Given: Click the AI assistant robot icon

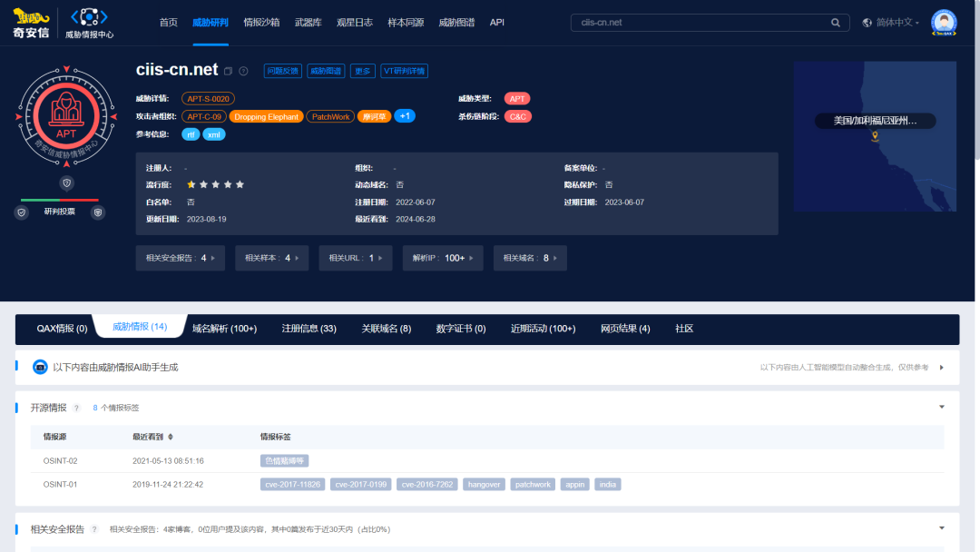Looking at the screenshot, I should (40, 367).
